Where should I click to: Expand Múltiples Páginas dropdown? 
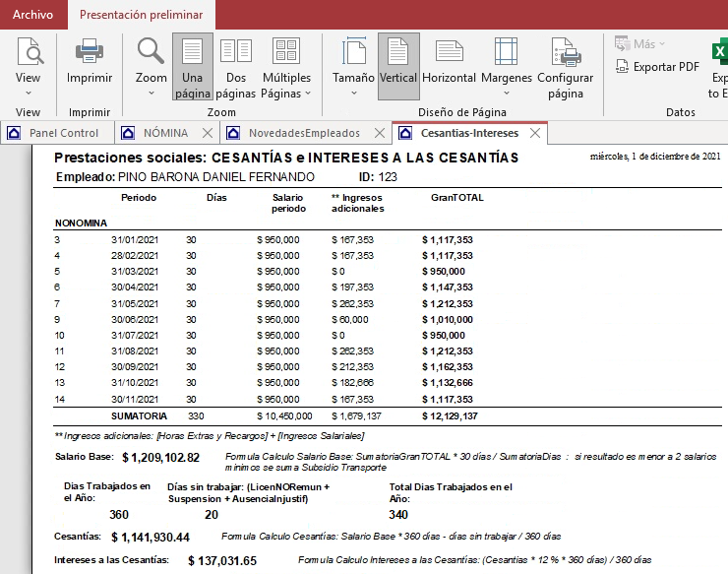tap(308, 94)
